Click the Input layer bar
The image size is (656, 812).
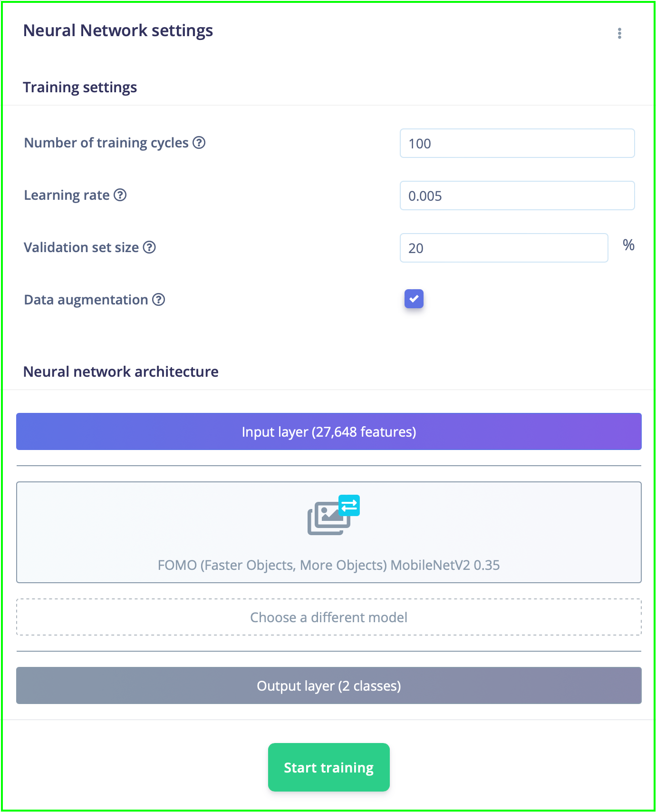tap(329, 431)
